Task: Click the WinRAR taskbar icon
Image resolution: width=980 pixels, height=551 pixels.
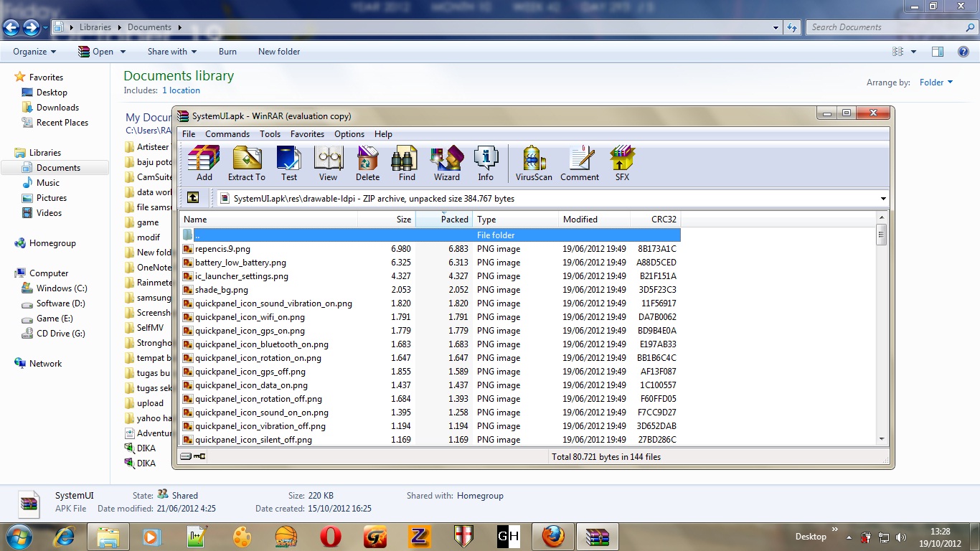Action: [598, 537]
